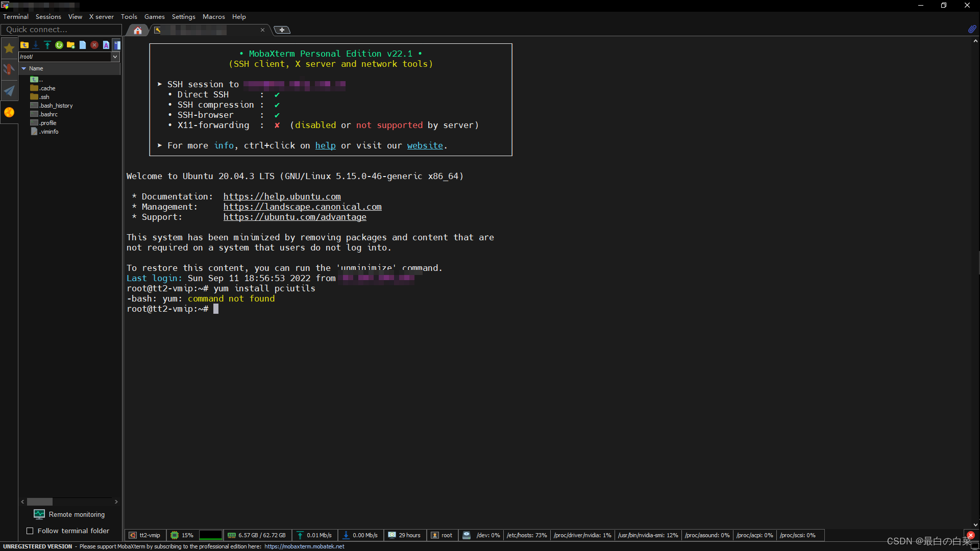Viewport: 980px width, 551px height.
Task: Open the website link in banner
Action: (x=425, y=146)
